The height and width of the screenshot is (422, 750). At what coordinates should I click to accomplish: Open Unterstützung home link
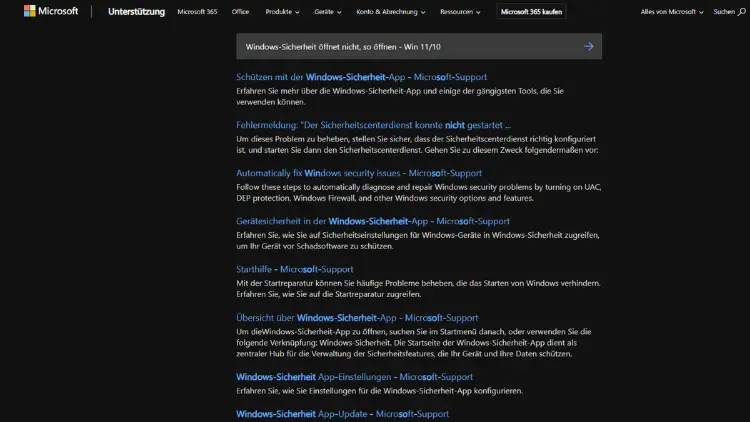pos(136,11)
